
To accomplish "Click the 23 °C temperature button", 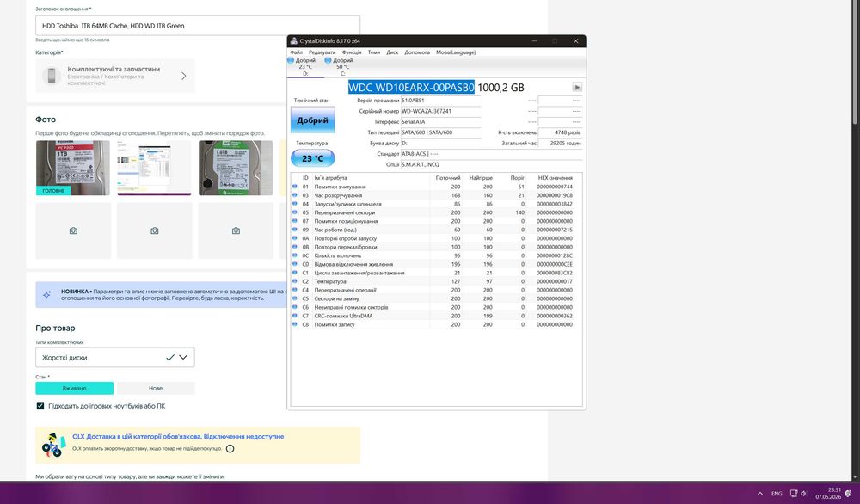I will coord(313,158).
